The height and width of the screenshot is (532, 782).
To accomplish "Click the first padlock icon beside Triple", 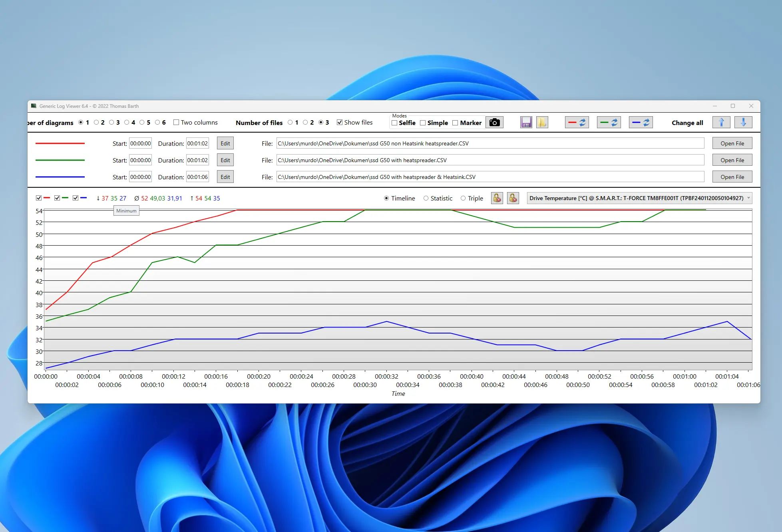I will point(497,198).
